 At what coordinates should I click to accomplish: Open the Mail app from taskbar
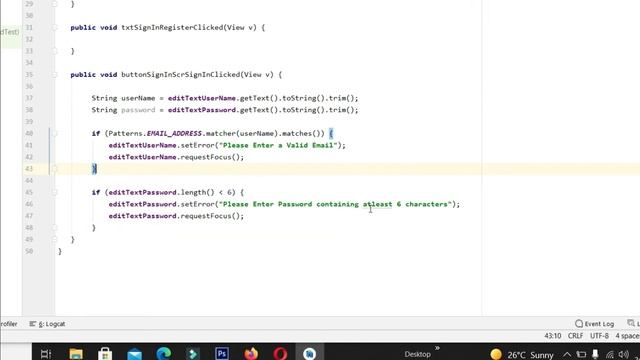134,353
